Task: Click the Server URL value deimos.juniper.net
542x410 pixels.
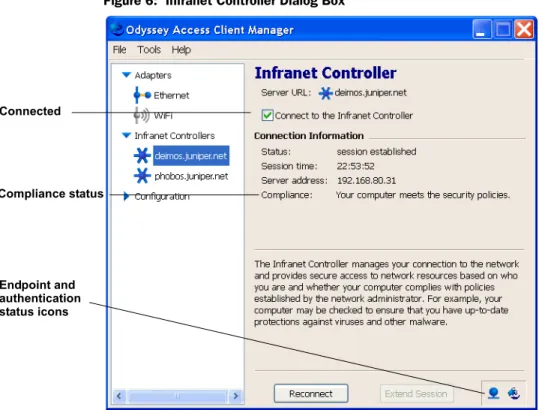Action: point(370,93)
